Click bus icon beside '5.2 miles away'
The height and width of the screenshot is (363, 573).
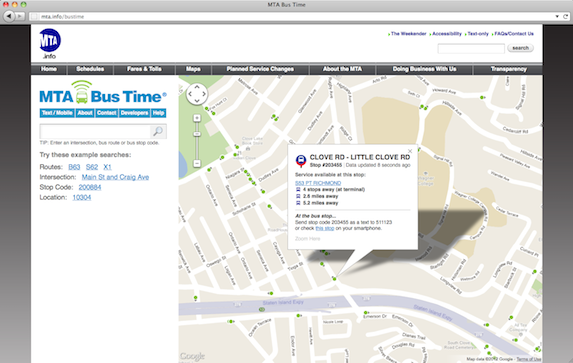click(298, 203)
